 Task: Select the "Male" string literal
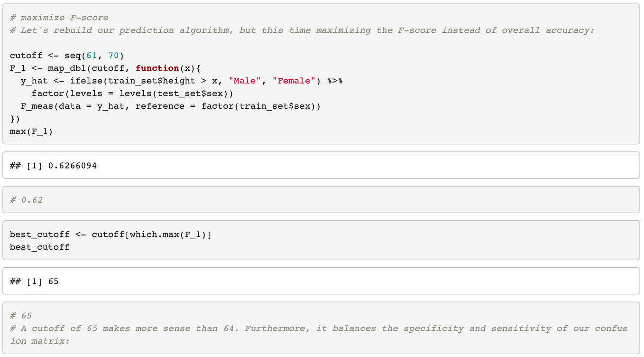coord(244,81)
